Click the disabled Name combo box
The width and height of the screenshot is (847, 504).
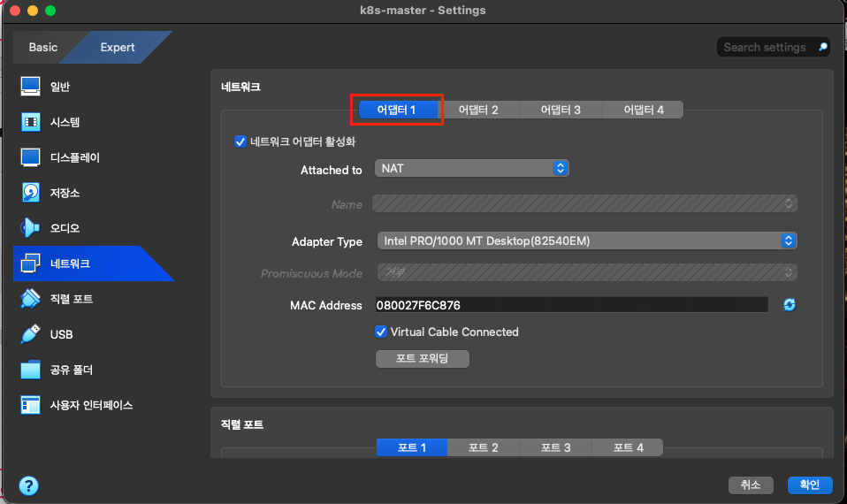tap(584, 203)
